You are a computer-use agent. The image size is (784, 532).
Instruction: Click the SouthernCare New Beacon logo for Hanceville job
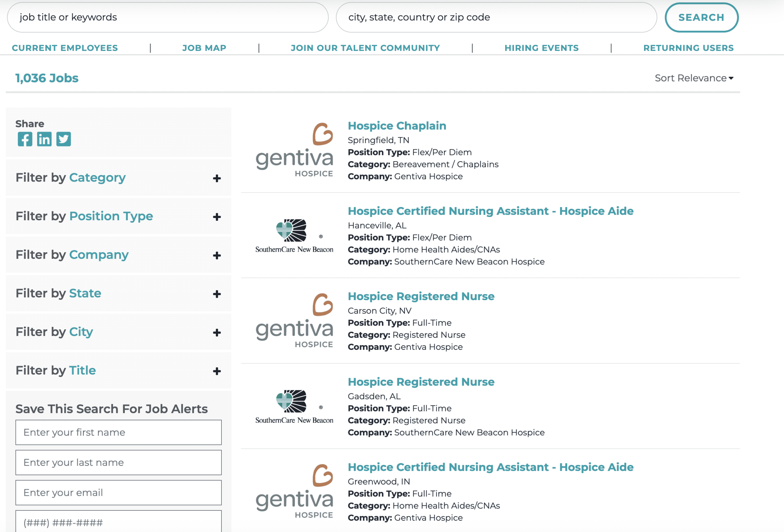294,235
